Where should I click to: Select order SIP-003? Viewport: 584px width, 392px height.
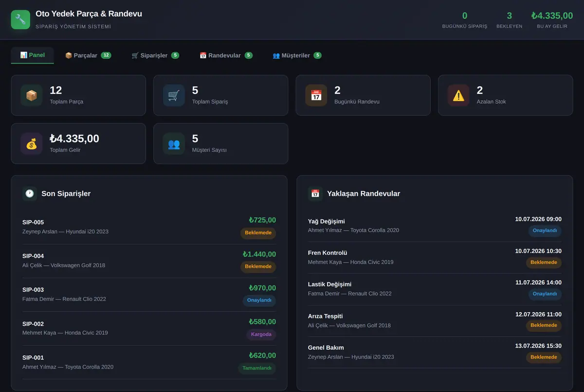[x=149, y=295]
